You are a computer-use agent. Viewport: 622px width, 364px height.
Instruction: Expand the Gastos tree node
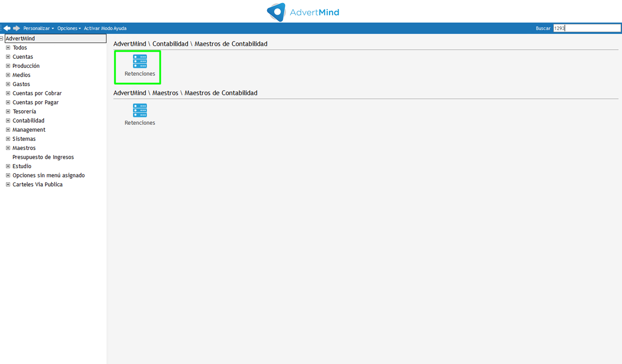[8, 84]
